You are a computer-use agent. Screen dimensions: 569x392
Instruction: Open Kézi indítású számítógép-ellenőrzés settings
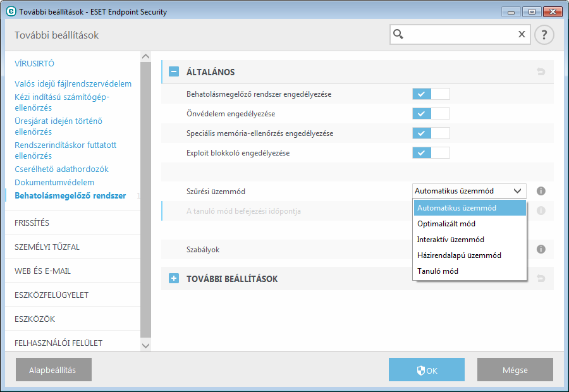tap(62, 102)
